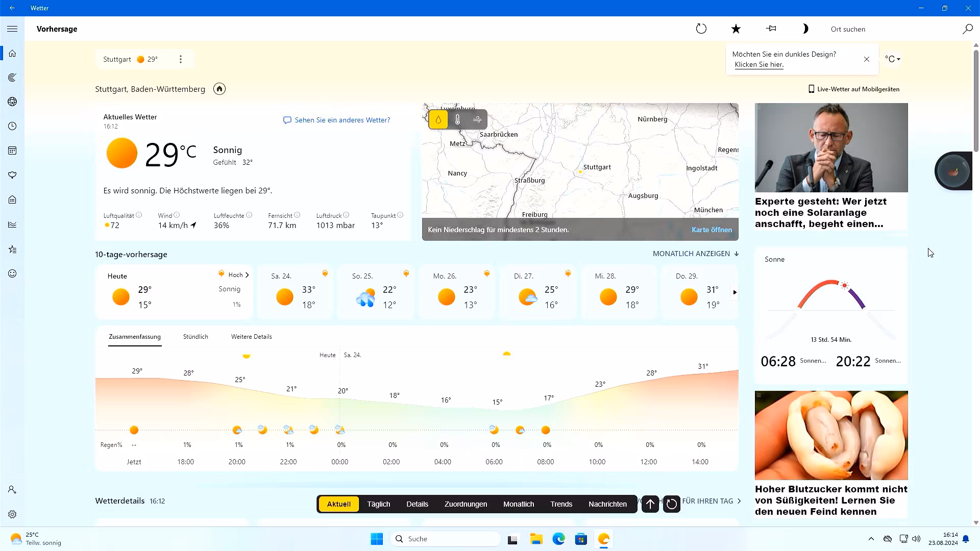Jump to Zuordnungen section
This screenshot has height=551, width=980.
[465, 504]
